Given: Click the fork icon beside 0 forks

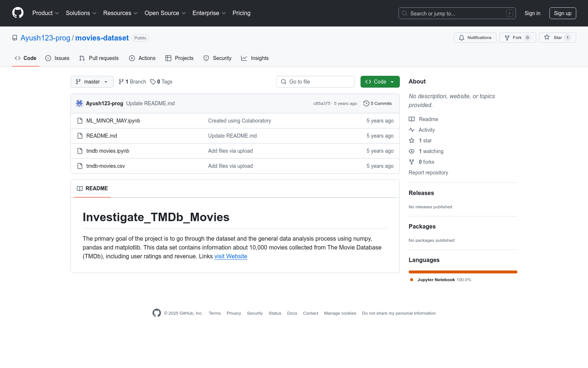Looking at the screenshot, I should [412, 162].
